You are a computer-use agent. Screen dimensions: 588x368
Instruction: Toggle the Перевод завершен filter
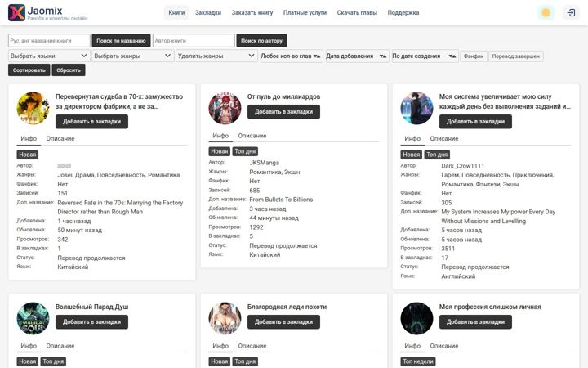(x=515, y=56)
